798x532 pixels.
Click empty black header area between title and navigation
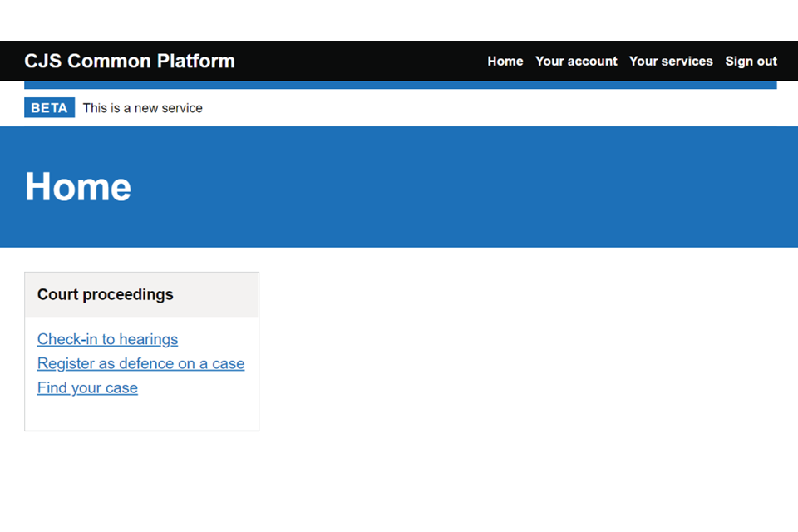point(357,62)
